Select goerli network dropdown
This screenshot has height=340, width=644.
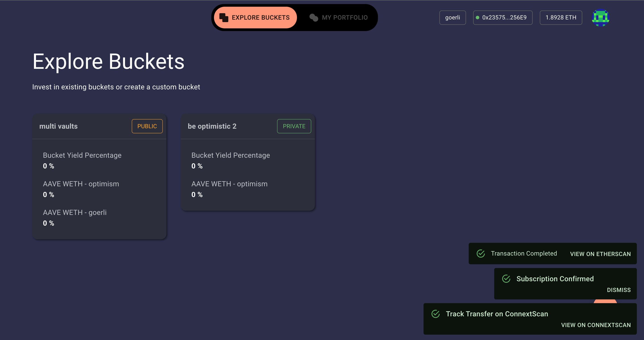click(453, 17)
